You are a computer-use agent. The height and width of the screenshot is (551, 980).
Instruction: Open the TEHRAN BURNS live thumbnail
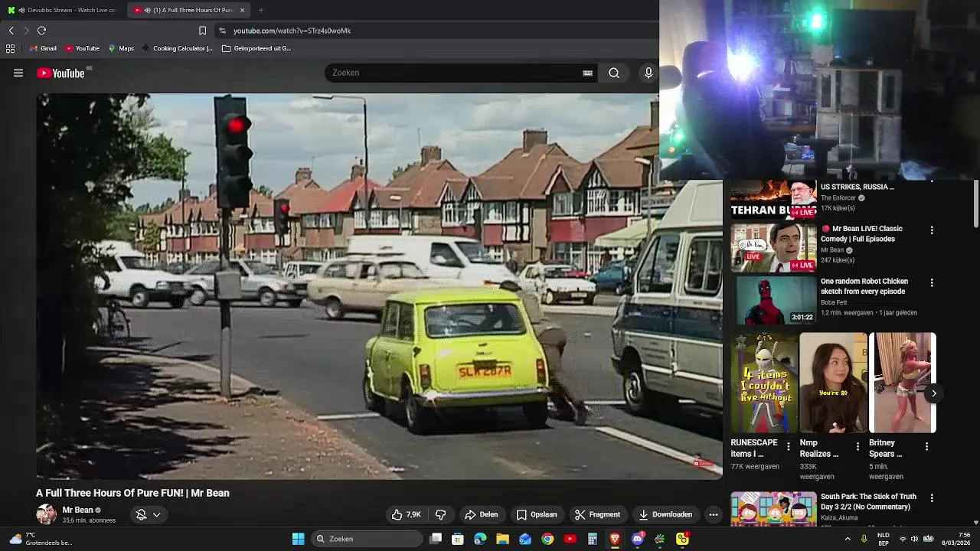pyautogui.click(x=773, y=200)
